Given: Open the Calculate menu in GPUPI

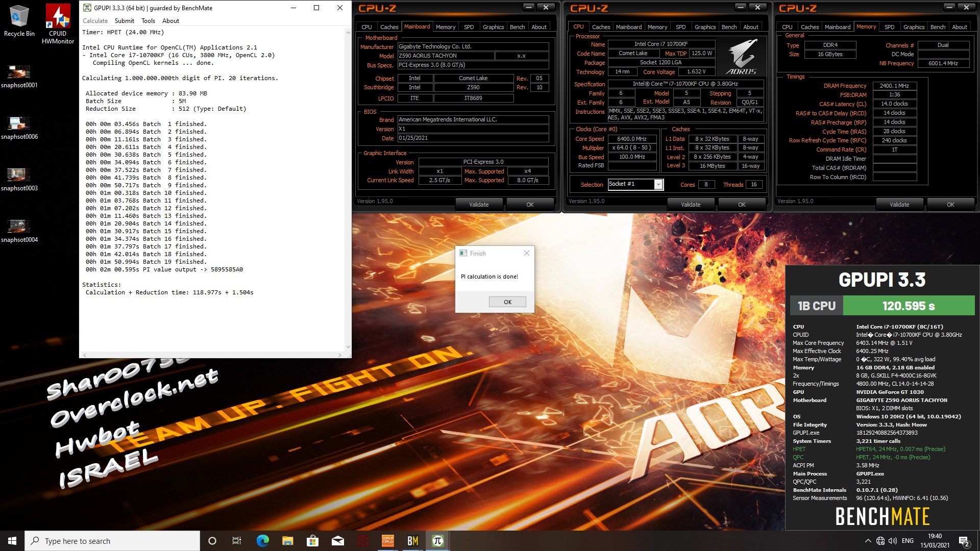Looking at the screenshot, I should click(x=95, y=21).
